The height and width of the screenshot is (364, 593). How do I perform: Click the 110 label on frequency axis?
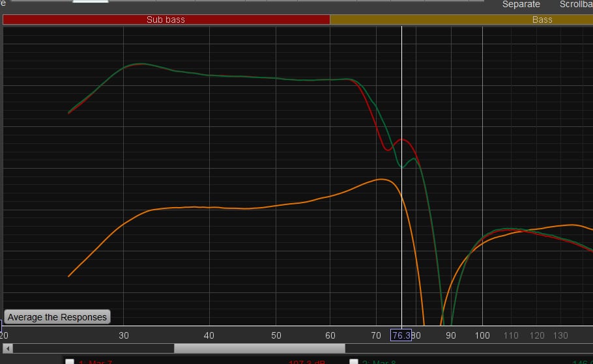point(511,335)
